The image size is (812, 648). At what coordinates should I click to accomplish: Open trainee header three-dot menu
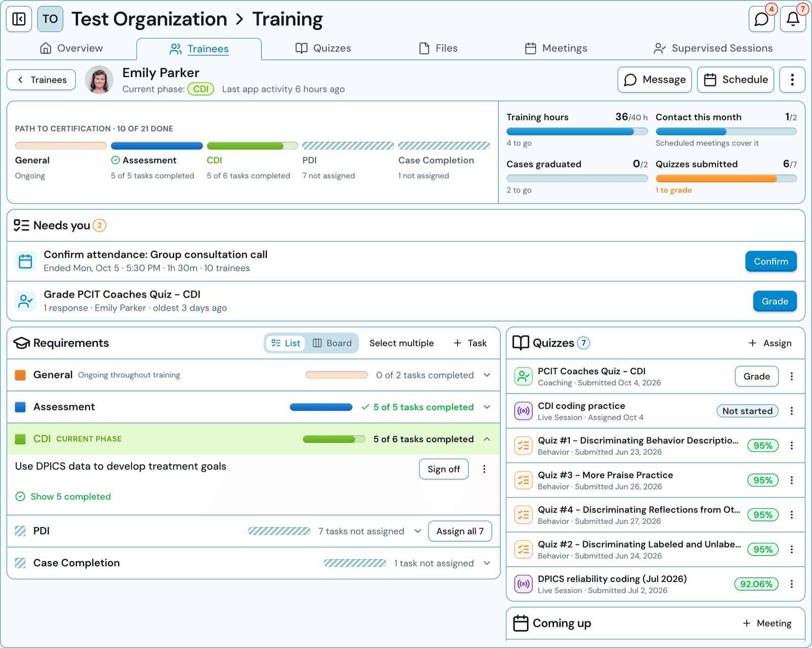(792, 80)
